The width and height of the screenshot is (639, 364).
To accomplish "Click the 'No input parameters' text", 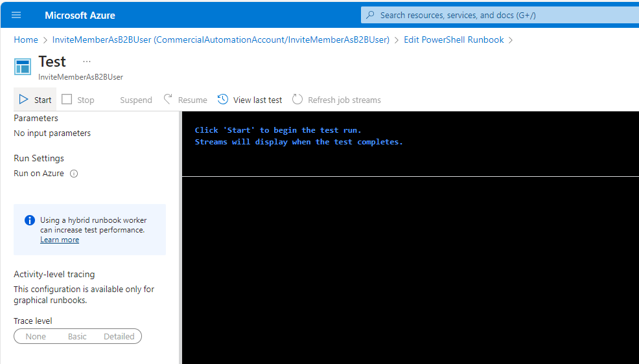I will pos(52,133).
